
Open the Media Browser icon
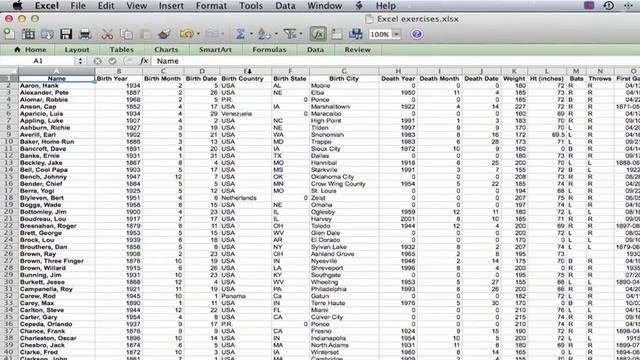click(x=356, y=34)
